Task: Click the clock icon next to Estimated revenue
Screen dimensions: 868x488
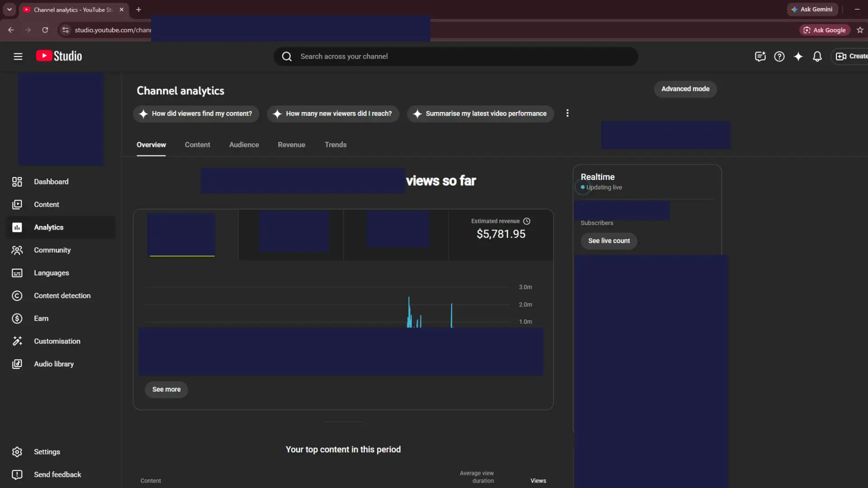Action: [527, 221]
